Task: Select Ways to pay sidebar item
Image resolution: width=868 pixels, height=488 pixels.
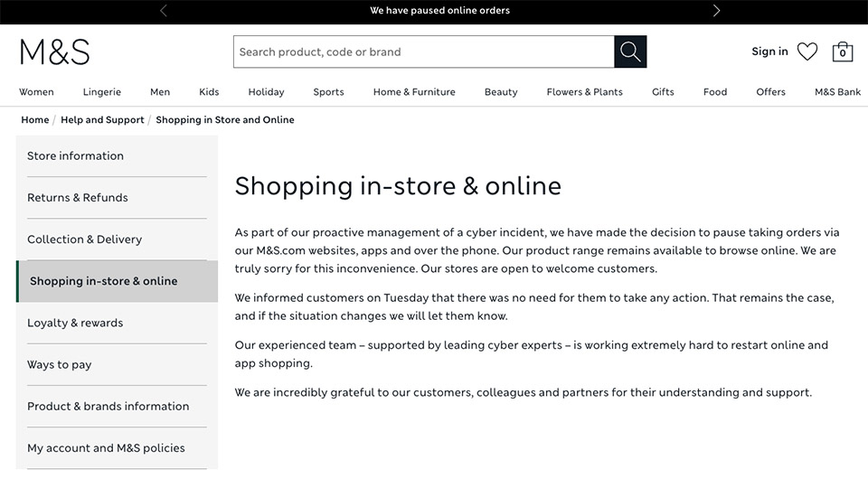Action: [60, 364]
